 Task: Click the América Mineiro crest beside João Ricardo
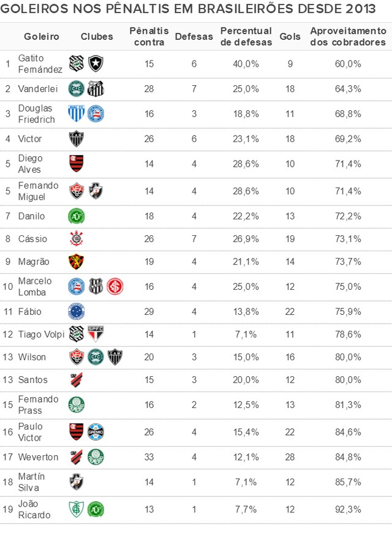pos(76,509)
